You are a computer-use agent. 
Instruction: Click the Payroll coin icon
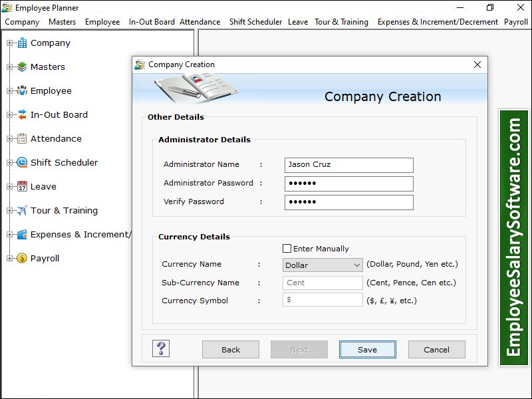[x=22, y=259]
